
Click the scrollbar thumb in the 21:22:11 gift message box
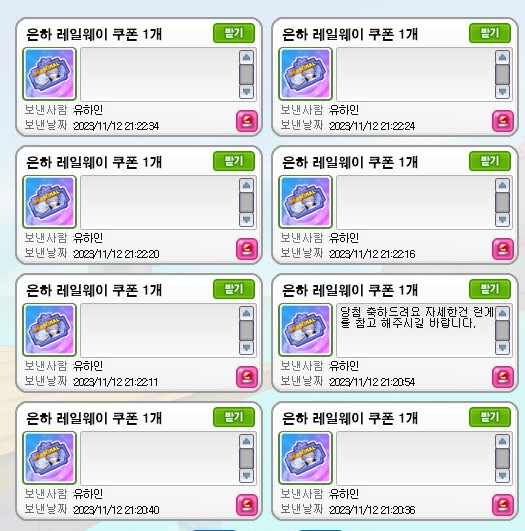246,331
